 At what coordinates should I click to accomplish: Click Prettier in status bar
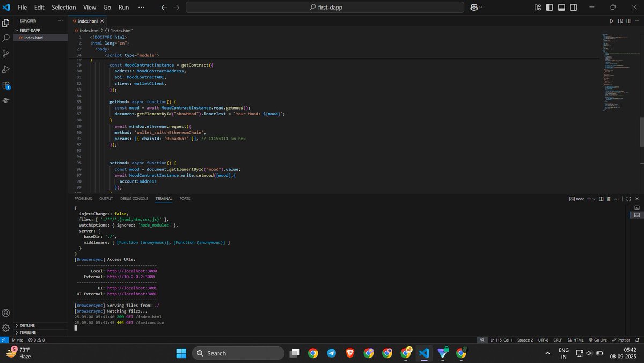pos(621,340)
